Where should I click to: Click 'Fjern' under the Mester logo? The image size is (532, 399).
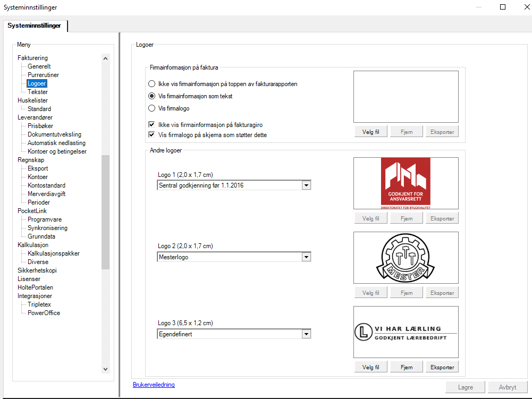[x=407, y=292]
